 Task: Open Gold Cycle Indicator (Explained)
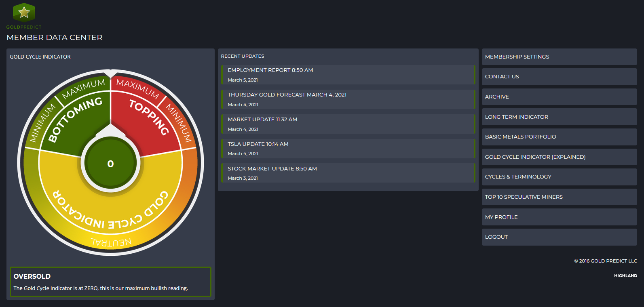click(x=535, y=157)
